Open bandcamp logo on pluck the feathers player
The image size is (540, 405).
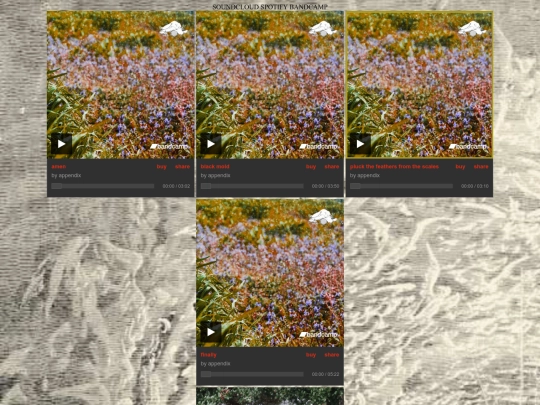pyautogui.click(x=469, y=147)
